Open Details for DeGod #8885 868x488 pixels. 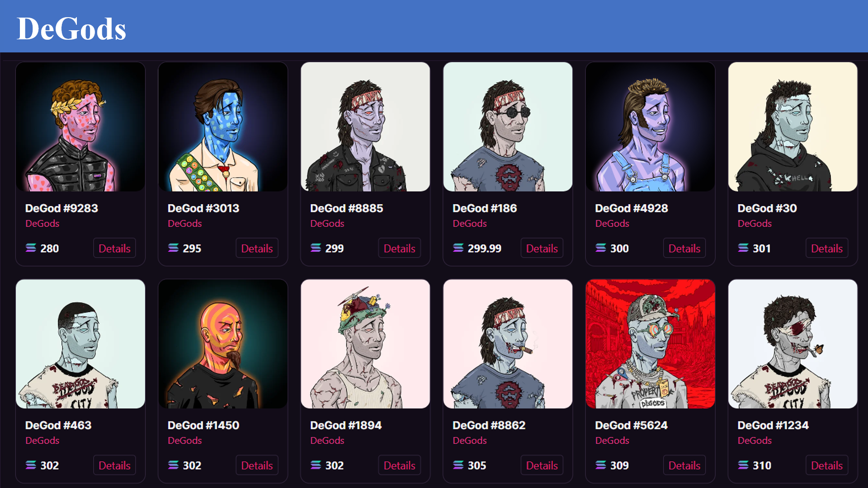(x=399, y=248)
